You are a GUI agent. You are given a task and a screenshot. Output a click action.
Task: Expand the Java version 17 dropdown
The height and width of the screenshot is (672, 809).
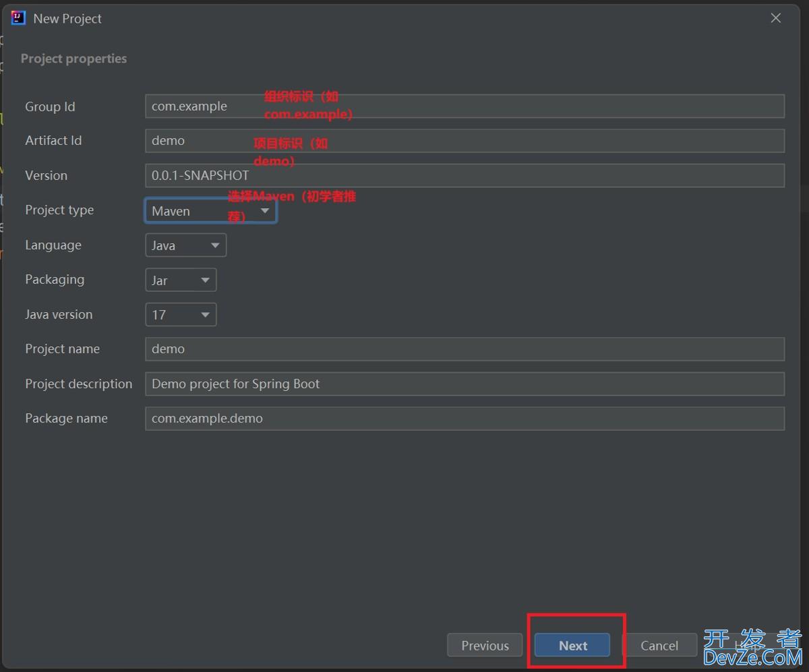pos(181,315)
